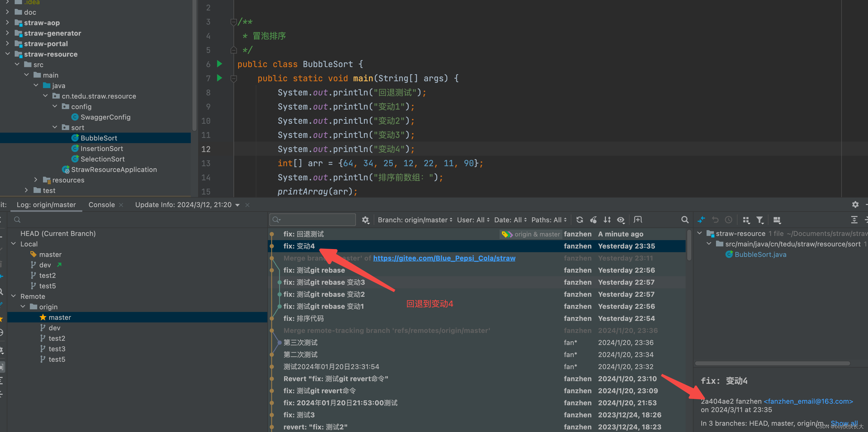Fold the main method body at line 7
This screenshot has width=868, height=432.
click(x=234, y=79)
